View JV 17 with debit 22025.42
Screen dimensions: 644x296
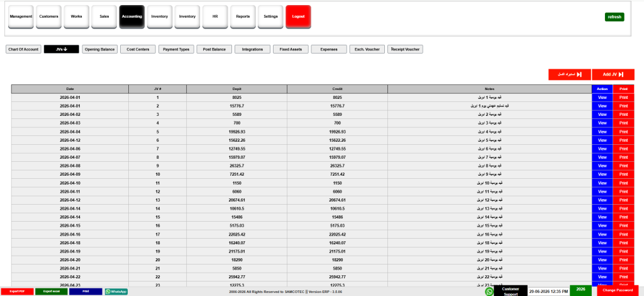coord(602,234)
